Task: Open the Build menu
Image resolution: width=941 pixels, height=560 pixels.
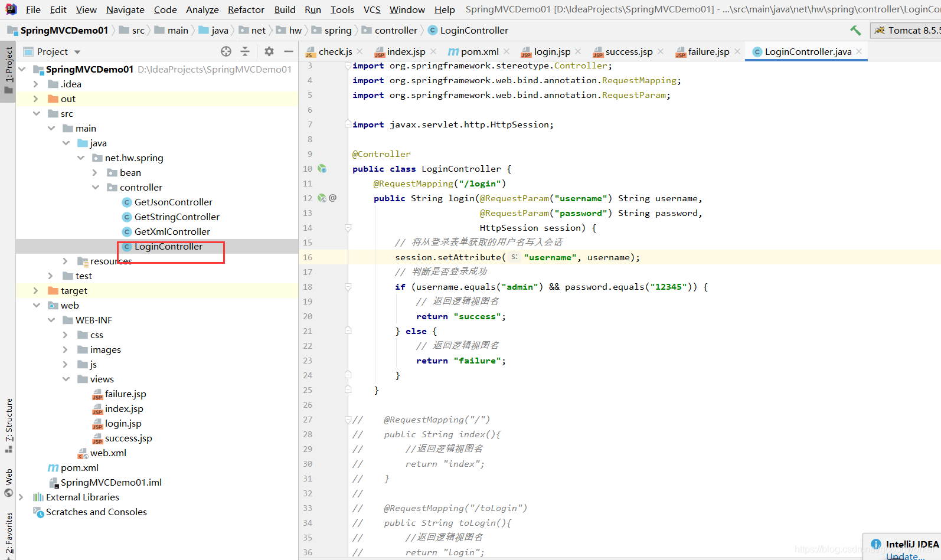Action: [285, 9]
